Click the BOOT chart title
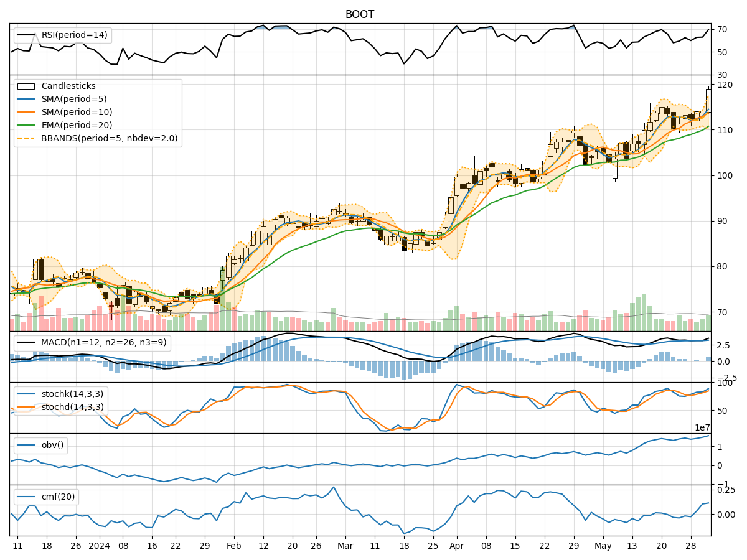 click(x=359, y=12)
